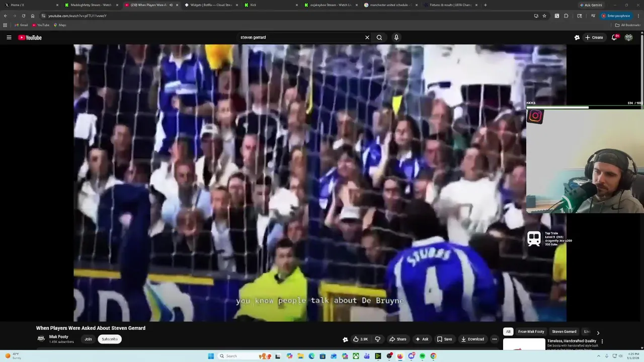Bookmark this page with the star icon

[x=544, y=16]
